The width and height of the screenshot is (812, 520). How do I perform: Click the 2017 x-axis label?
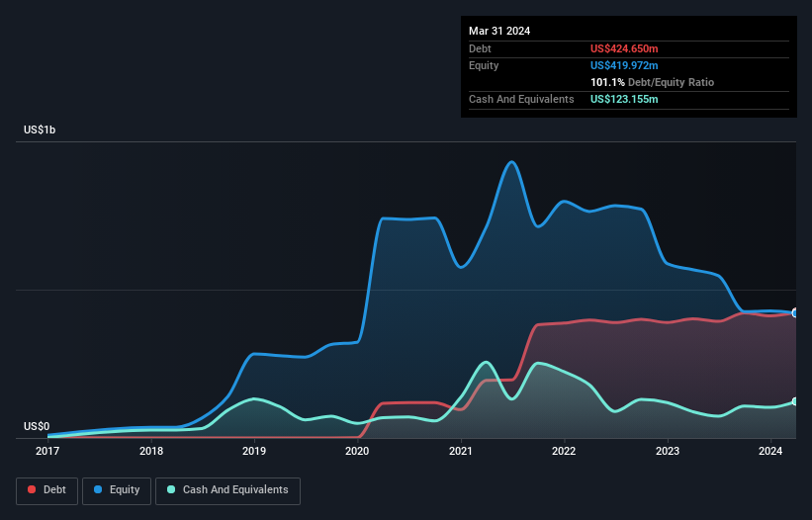(x=47, y=451)
